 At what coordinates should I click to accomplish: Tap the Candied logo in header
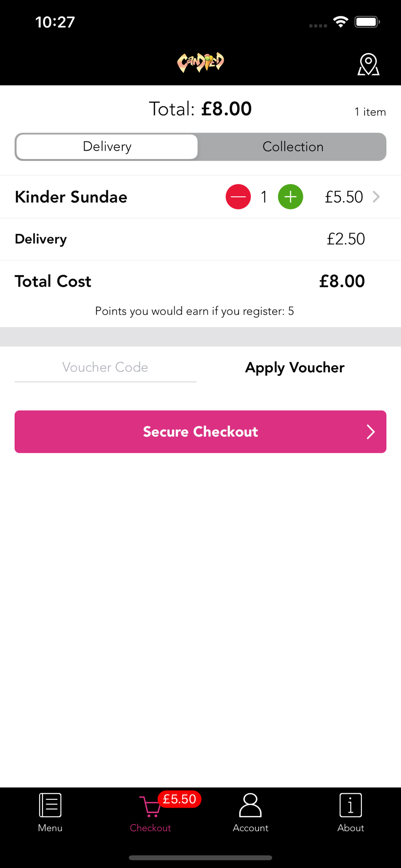click(200, 62)
